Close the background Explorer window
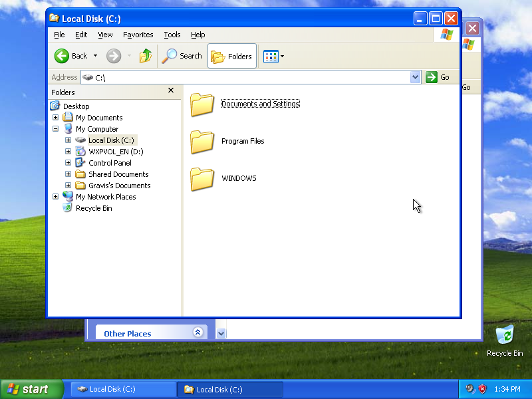 tap(472, 28)
